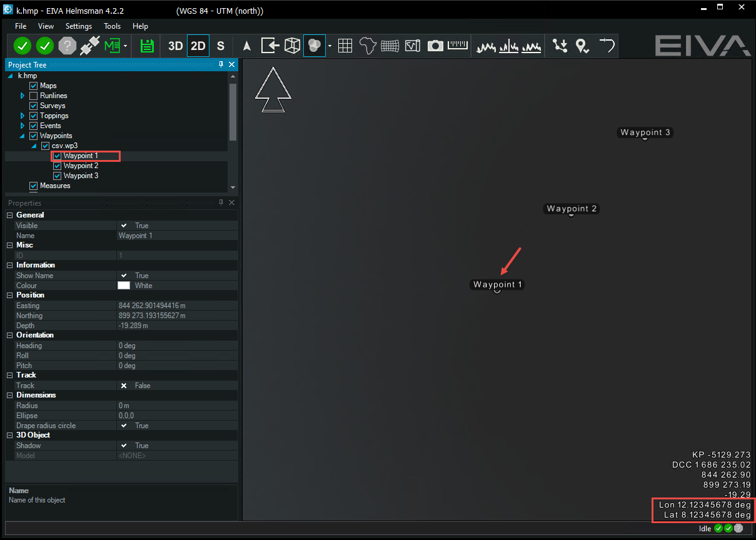Image resolution: width=756 pixels, height=540 pixels.
Task: Select Waypoint 1 in the tree
Action: (81, 156)
